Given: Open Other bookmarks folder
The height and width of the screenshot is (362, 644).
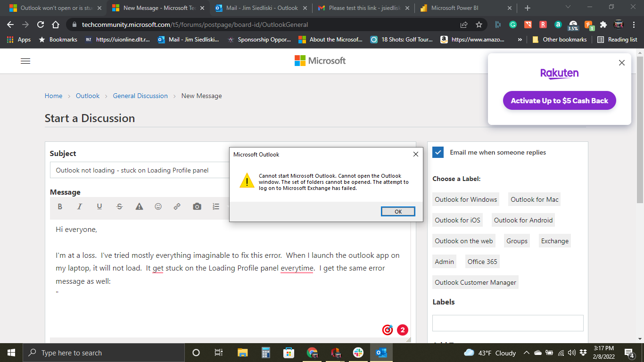Looking at the screenshot, I should click(559, 40).
